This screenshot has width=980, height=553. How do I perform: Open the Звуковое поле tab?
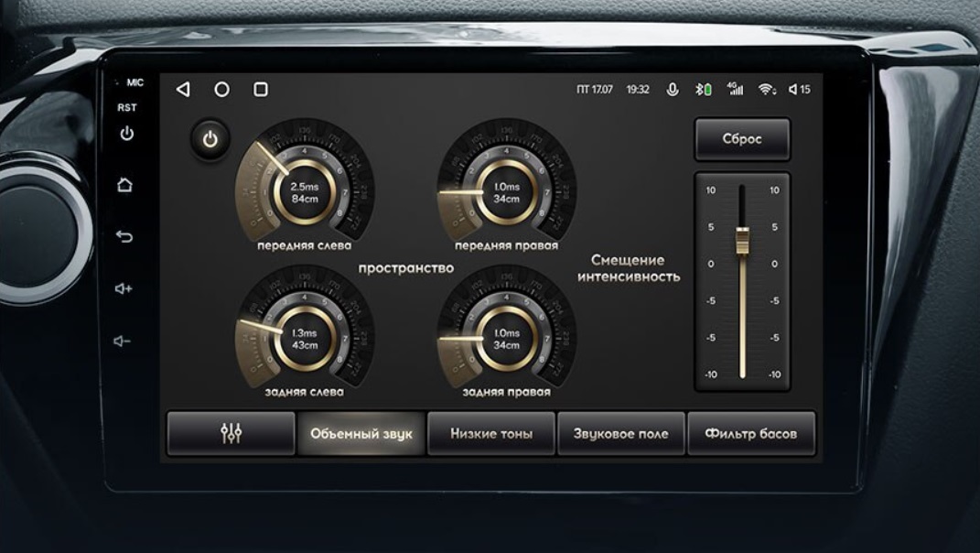tap(621, 433)
